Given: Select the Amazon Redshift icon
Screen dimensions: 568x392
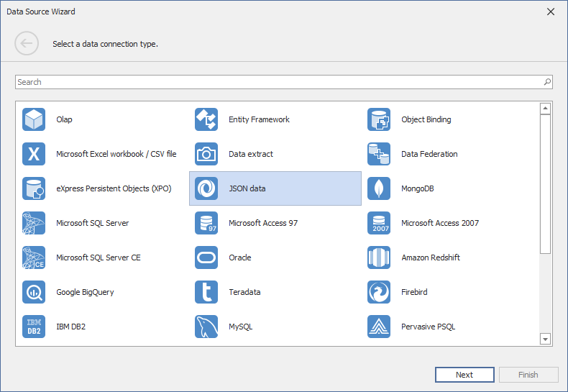Looking at the screenshot, I should [x=379, y=257].
